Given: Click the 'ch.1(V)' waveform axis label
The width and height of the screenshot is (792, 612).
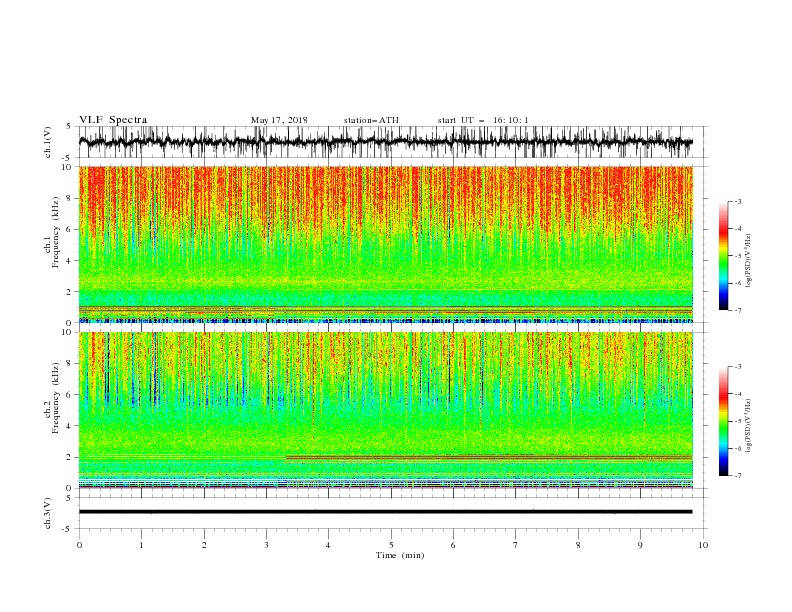Looking at the screenshot, I should (x=48, y=142).
